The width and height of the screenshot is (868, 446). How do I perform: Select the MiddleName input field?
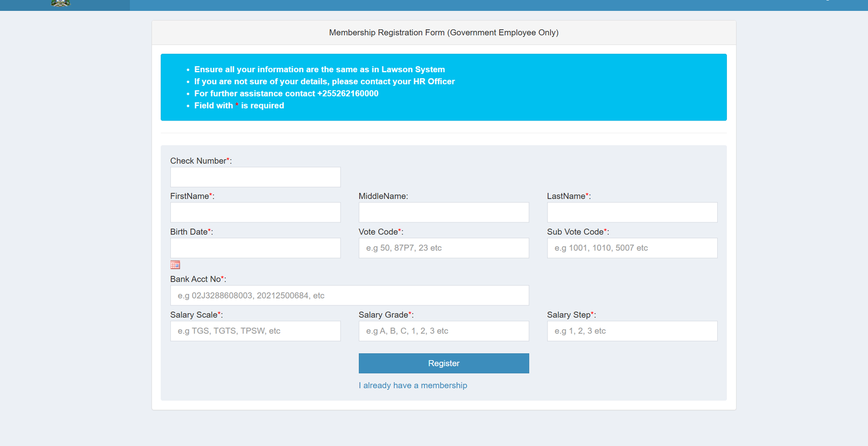(443, 212)
